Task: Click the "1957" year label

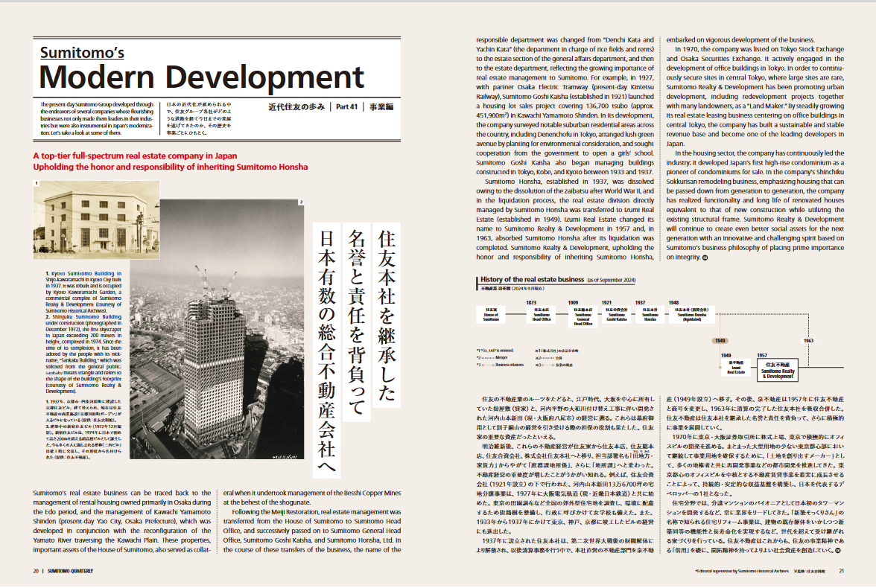Action: (762, 355)
